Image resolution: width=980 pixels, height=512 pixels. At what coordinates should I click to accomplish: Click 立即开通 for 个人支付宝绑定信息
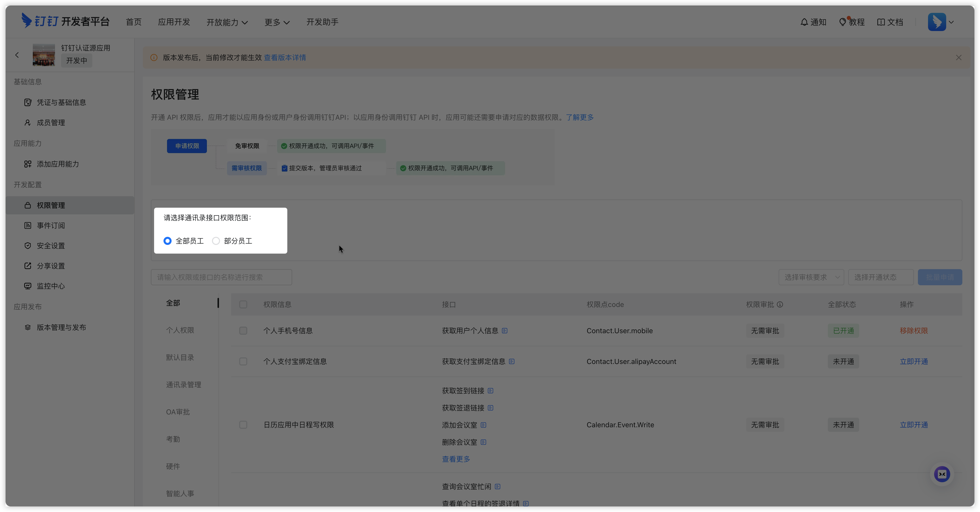(x=913, y=361)
